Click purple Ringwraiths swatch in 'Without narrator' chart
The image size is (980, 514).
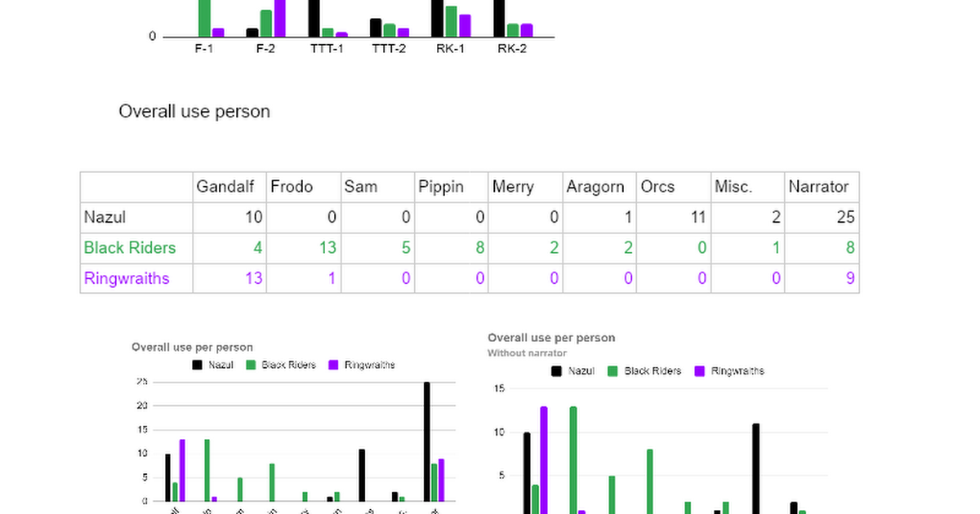coord(700,371)
